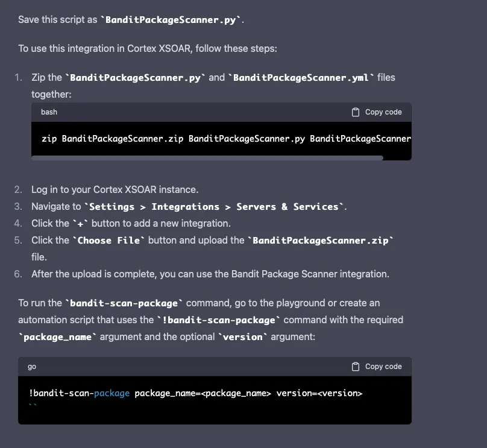Viewport: 487px width, 448px height.
Task: Click "Save this script as" sentence filename BanditPackageScanner.py
Action: (171, 20)
